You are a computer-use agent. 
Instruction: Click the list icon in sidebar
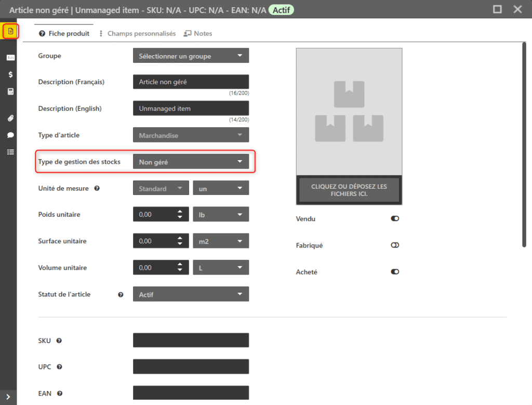[x=10, y=152]
